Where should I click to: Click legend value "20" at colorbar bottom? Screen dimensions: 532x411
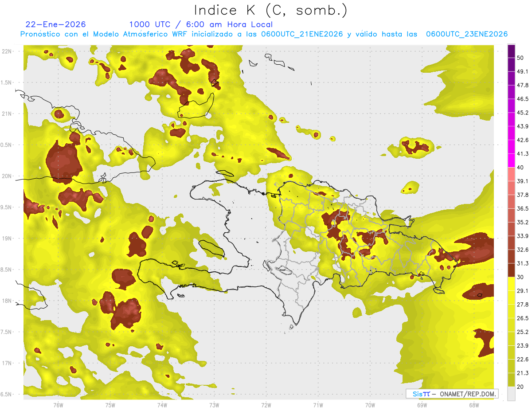point(520,387)
